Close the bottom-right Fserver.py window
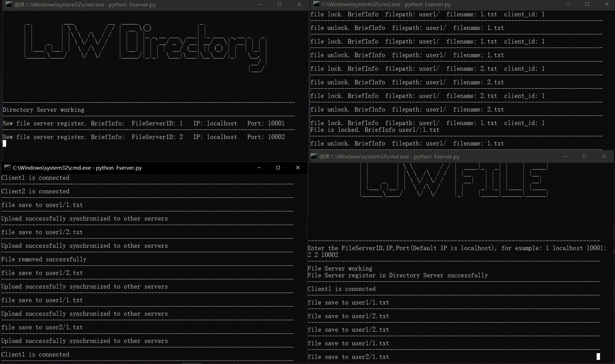This screenshot has height=364, width=615. click(x=604, y=156)
